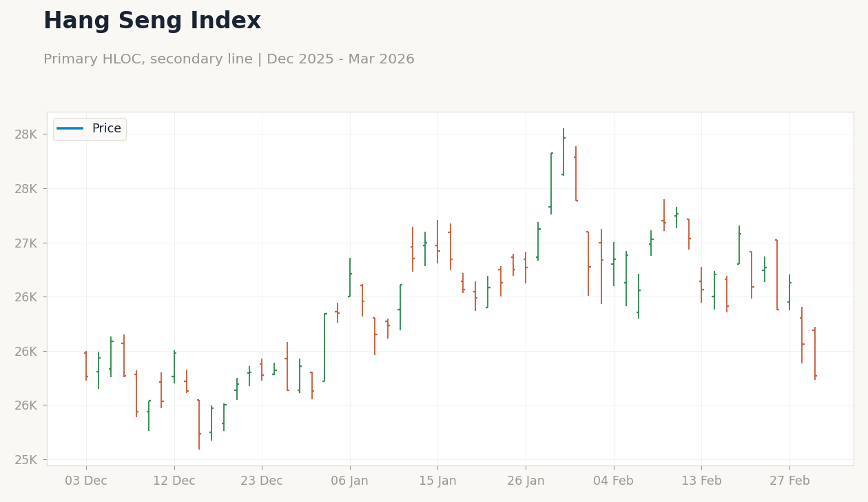Click the 13 Feb axis tick label
This screenshot has width=868, height=502.
point(701,481)
